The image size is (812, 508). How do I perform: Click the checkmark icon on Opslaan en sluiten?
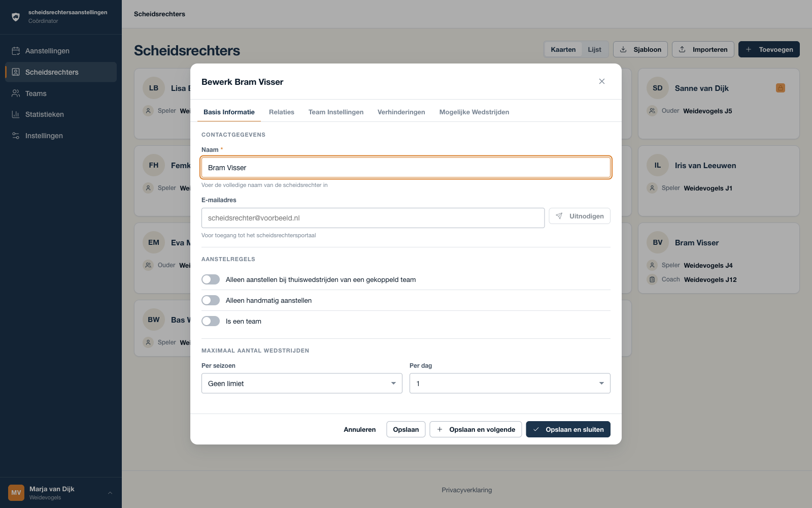point(536,429)
